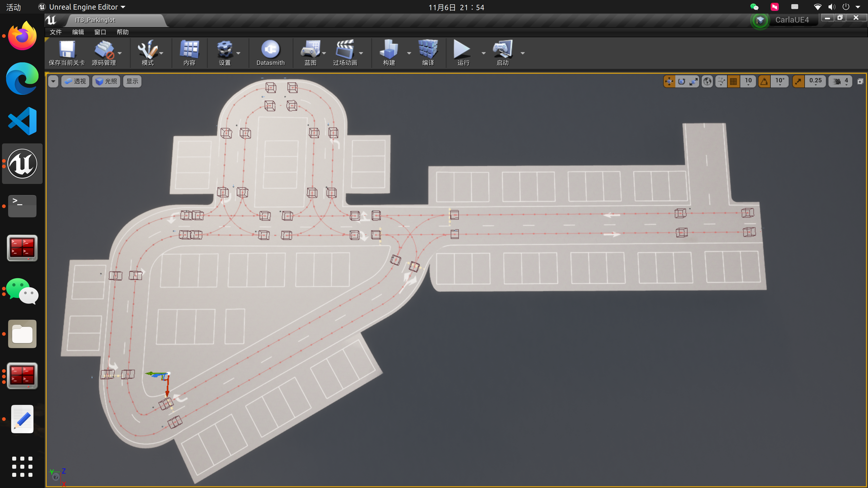Select the scale transform tool
This screenshot has height=488, width=868.
(693, 82)
